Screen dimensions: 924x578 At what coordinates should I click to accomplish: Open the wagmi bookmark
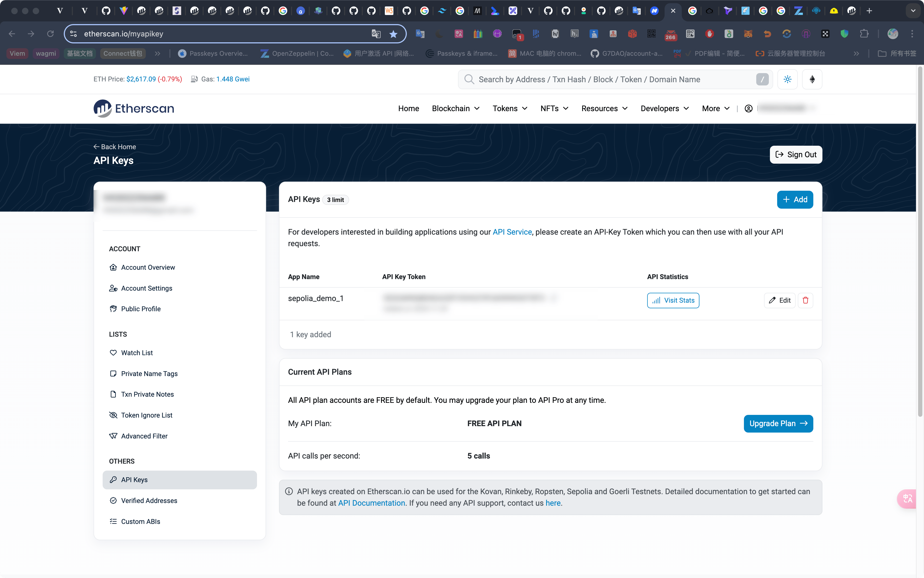[46, 54]
